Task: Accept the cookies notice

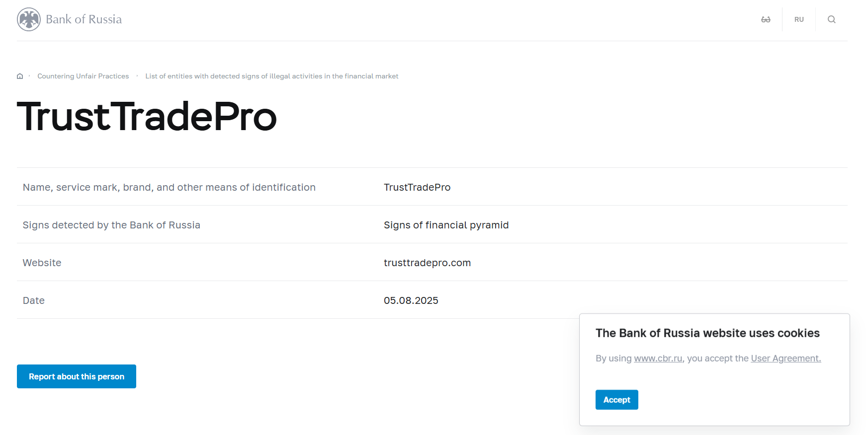Action: click(616, 400)
